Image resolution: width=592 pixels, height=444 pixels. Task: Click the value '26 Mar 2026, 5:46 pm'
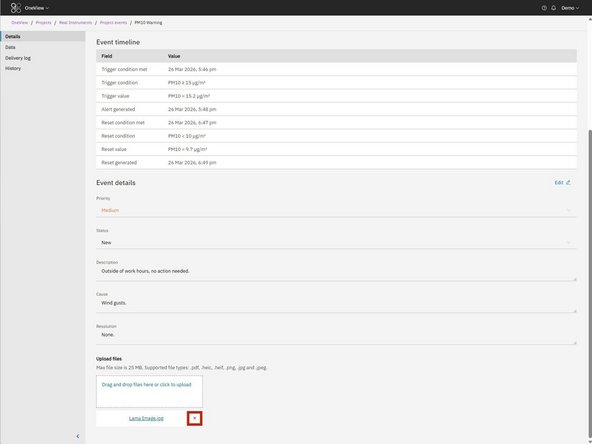coord(192,69)
